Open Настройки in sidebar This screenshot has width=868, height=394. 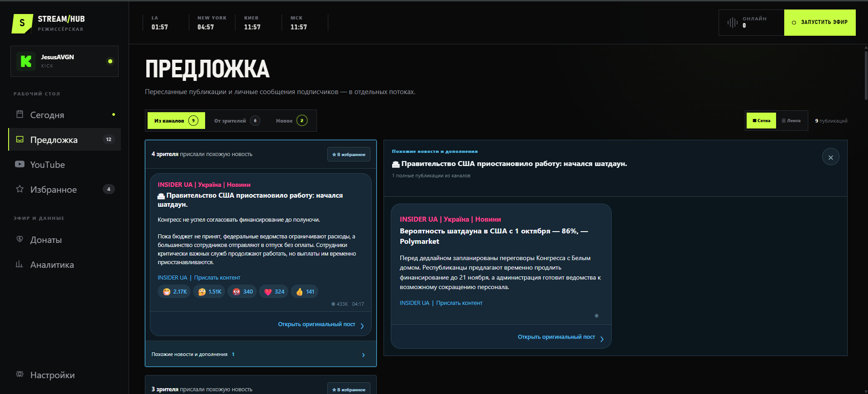[x=65, y=375]
